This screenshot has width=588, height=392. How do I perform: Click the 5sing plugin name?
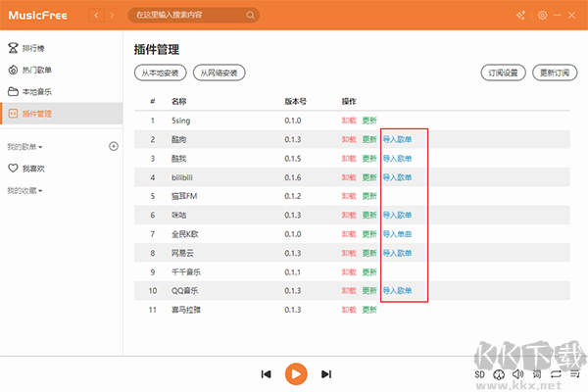click(180, 121)
